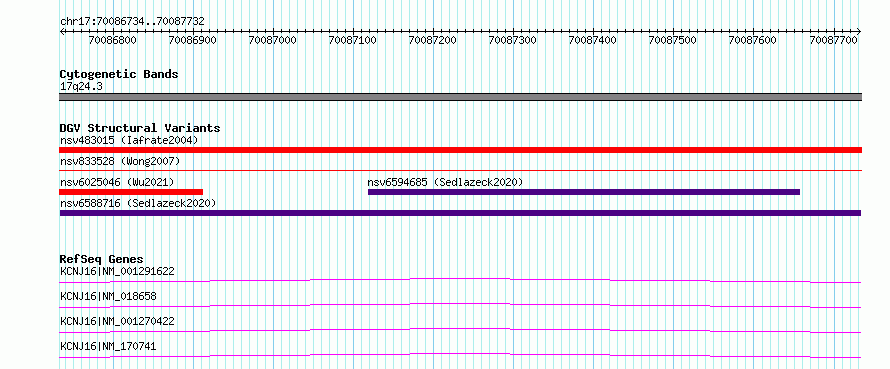Select the purple nsv6594685 variant bar
The width and height of the screenshot is (890, 369).
[x=583, y=192]
